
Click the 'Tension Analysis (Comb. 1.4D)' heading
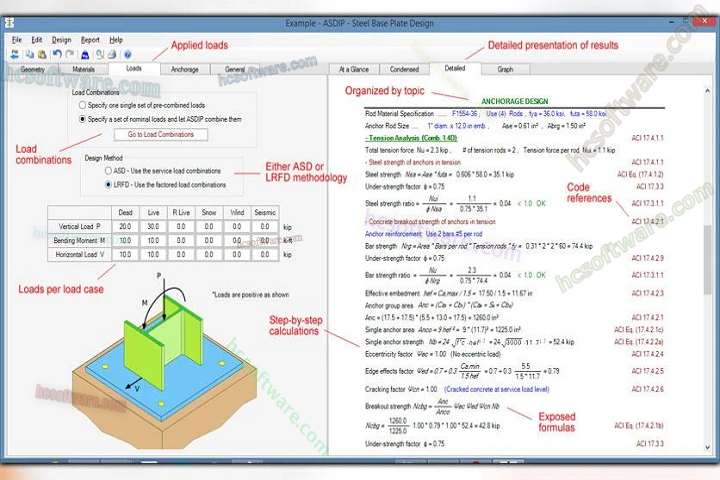tap(411, 138)
